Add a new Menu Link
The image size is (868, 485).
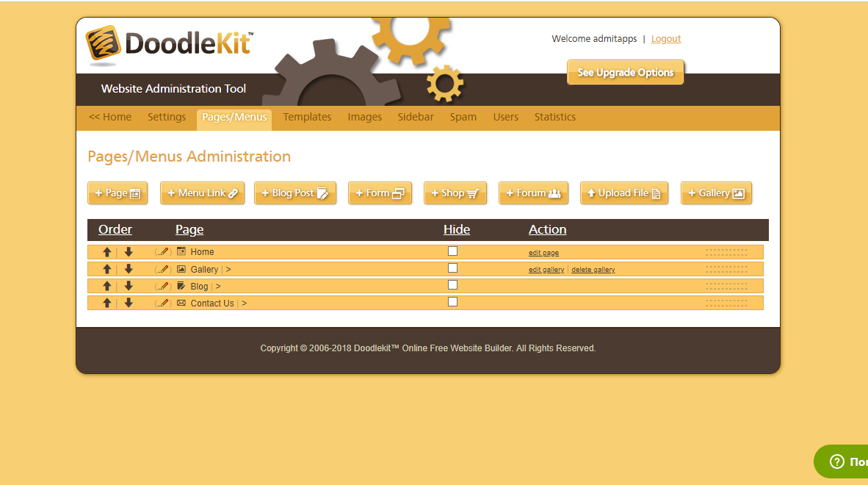(x=203, y=193)
